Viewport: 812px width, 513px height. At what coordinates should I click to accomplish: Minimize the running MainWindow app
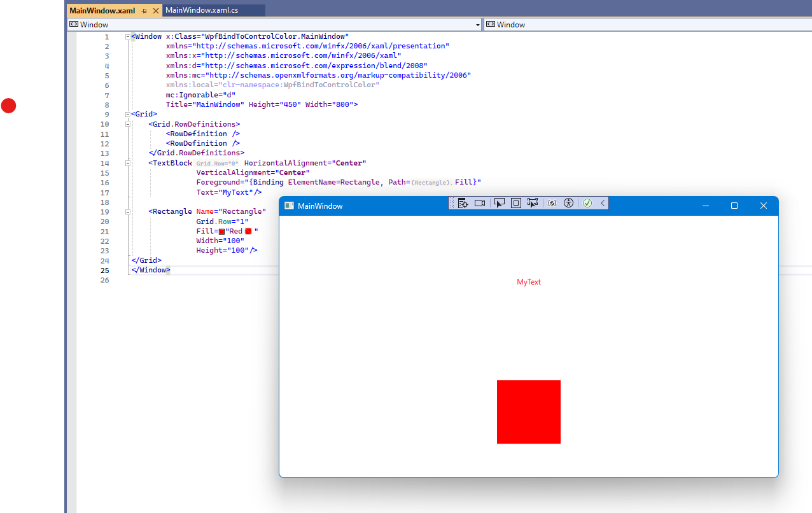[705, 206]
